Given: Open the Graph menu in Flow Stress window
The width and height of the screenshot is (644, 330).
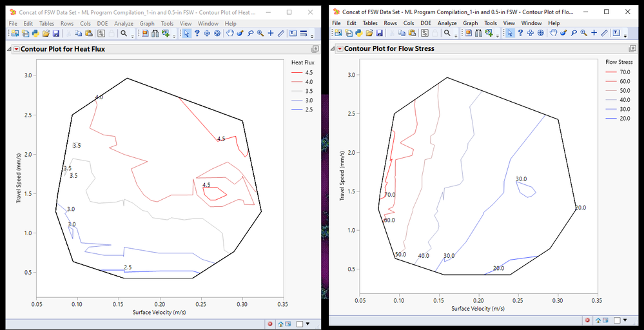Looking at the screenshot, I should pos(470,23).
